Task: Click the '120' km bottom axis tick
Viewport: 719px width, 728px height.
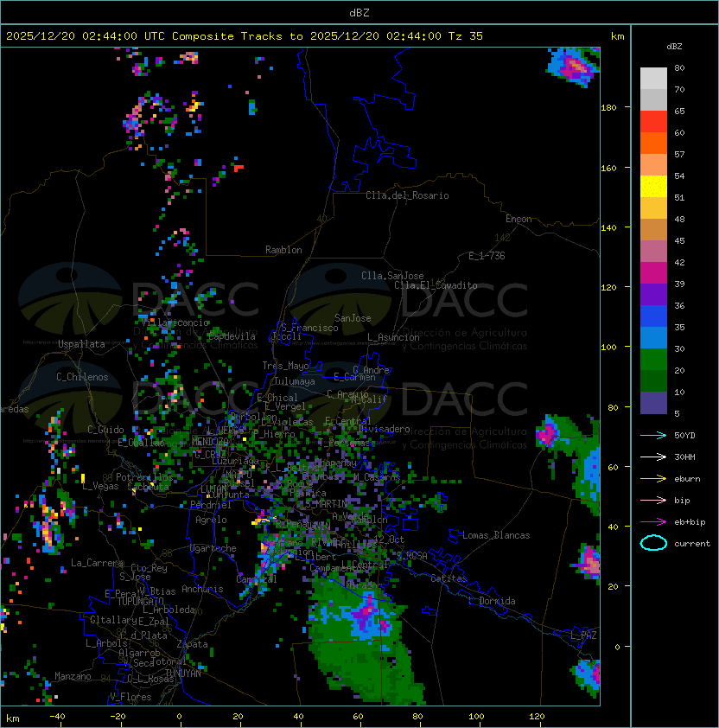Action: point(537,717)
